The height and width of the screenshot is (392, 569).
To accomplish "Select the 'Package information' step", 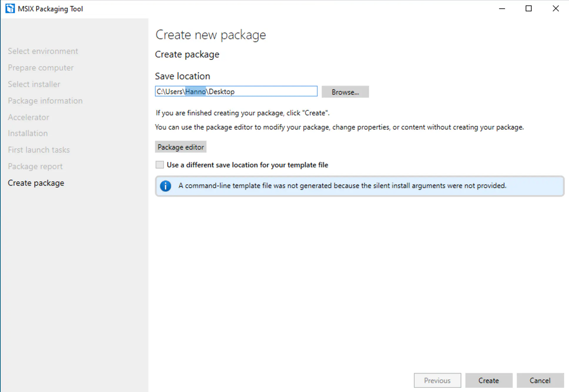I will 45,100.
